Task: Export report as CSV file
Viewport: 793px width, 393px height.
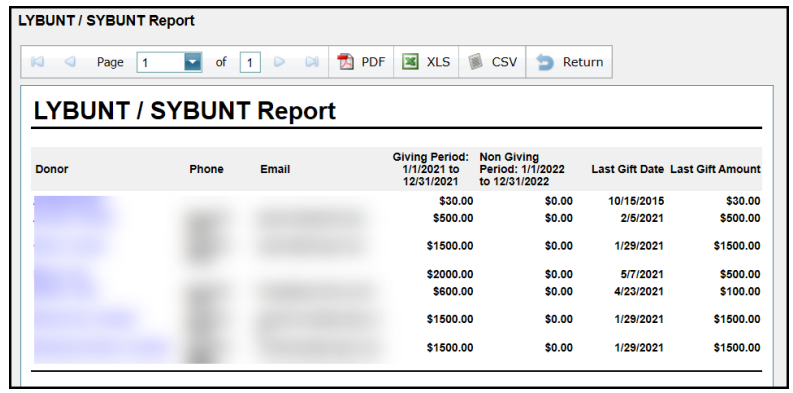Action: (492, 62)
